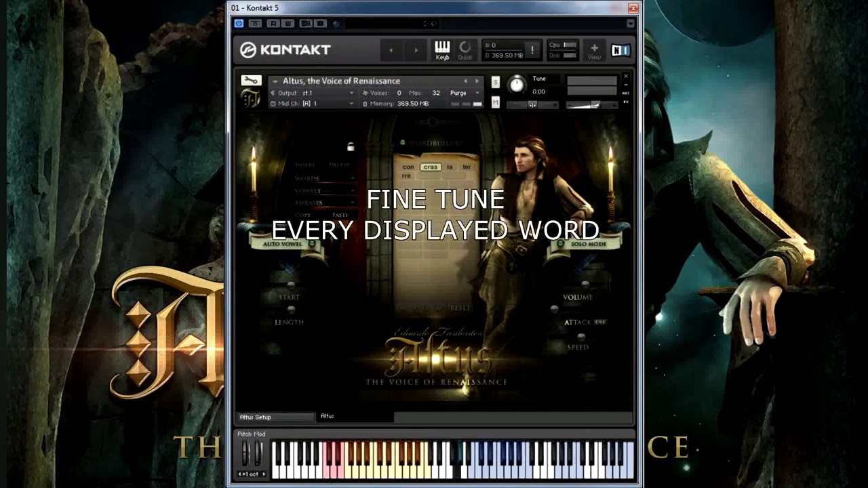Click the Length knob
The height and width of the screenshot is (488, 868).
(x=291, y=310)
